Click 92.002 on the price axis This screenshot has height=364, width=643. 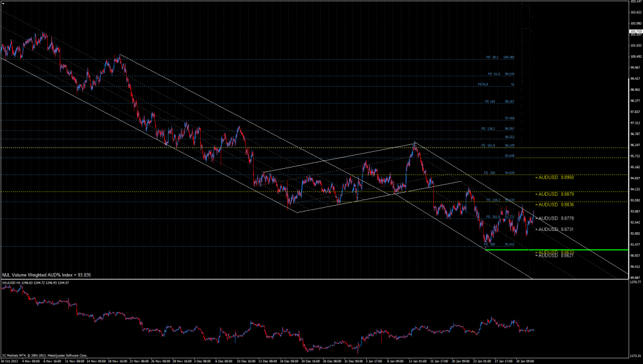coord(637,233)
